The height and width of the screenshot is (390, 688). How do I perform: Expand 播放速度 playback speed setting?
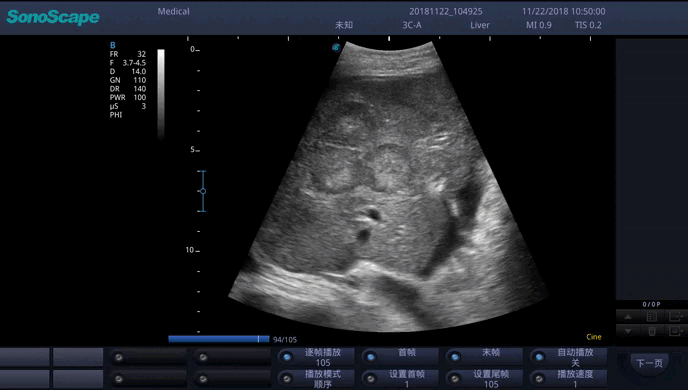click(x=568, y=379)
